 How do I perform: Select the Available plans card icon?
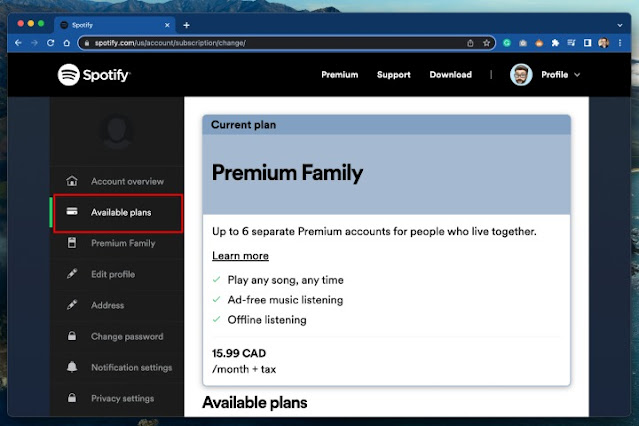pyautogui.click(x=72, y=211)
